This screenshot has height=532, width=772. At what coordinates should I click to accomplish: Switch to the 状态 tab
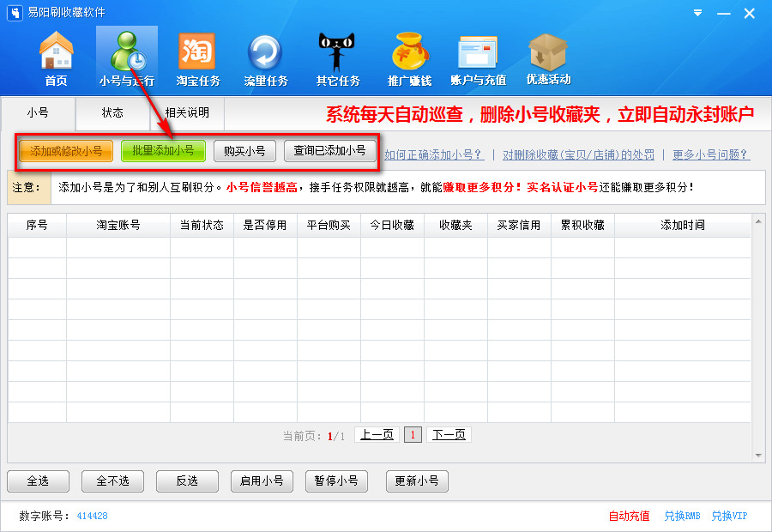(112, 113)
